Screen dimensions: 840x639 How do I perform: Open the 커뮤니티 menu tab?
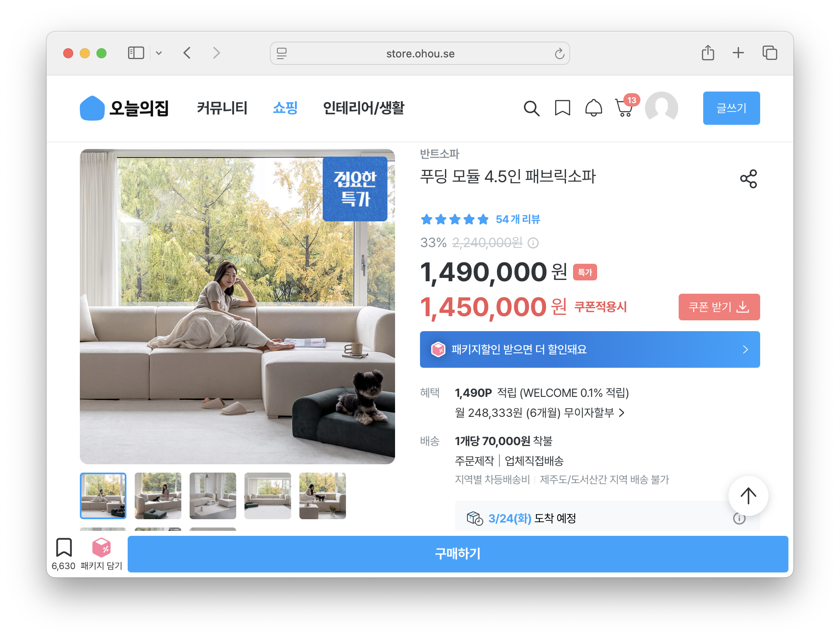pos(222,108)
